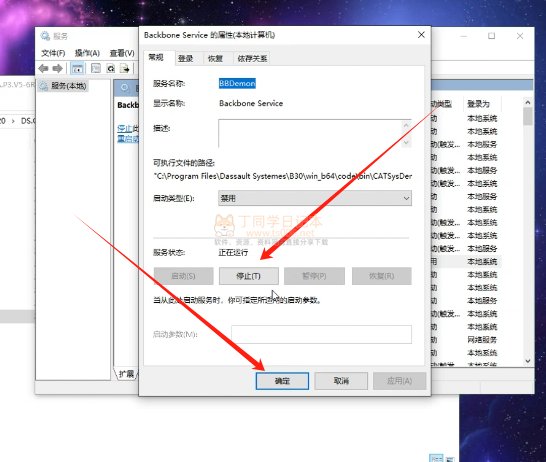
Task: Click the 停止(T) button
Action: (249, 276)
